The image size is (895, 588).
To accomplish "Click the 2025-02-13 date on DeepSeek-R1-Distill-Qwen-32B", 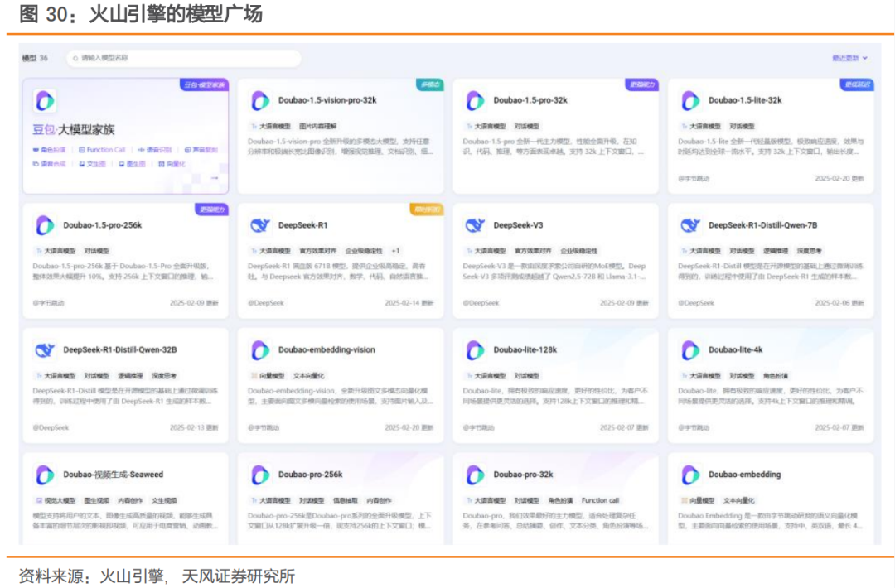I will [194, 427].
